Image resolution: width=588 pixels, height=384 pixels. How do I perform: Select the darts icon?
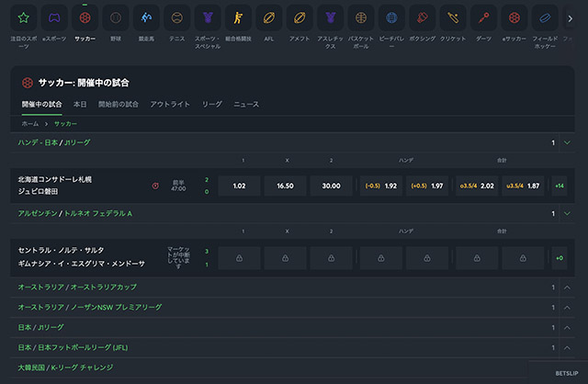483,17
